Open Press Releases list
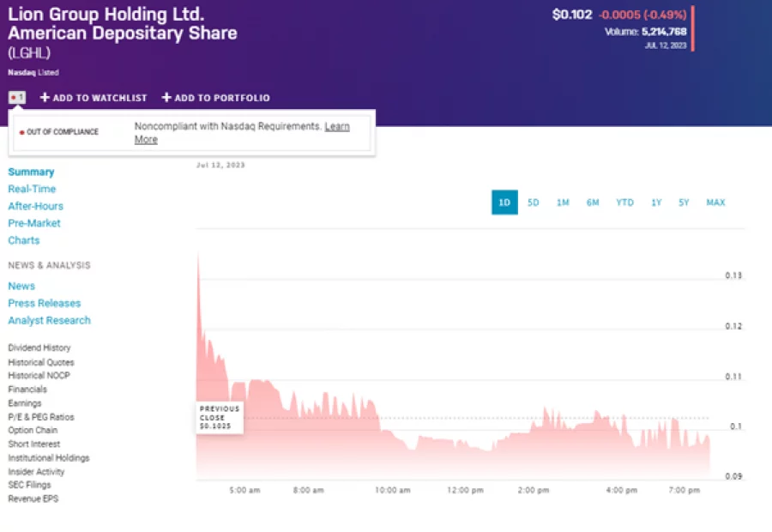772x532 pixels. [x=44, y=303]
